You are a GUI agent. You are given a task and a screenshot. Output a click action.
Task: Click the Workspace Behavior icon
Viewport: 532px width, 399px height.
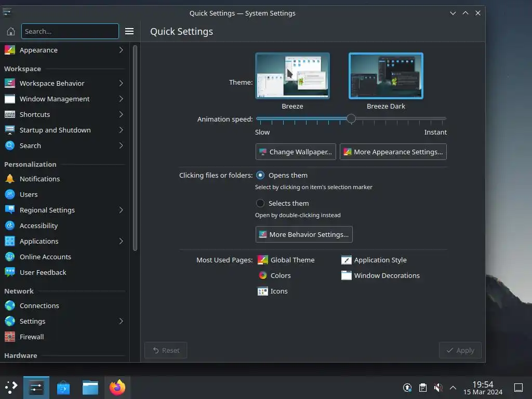tap(10, 83)
